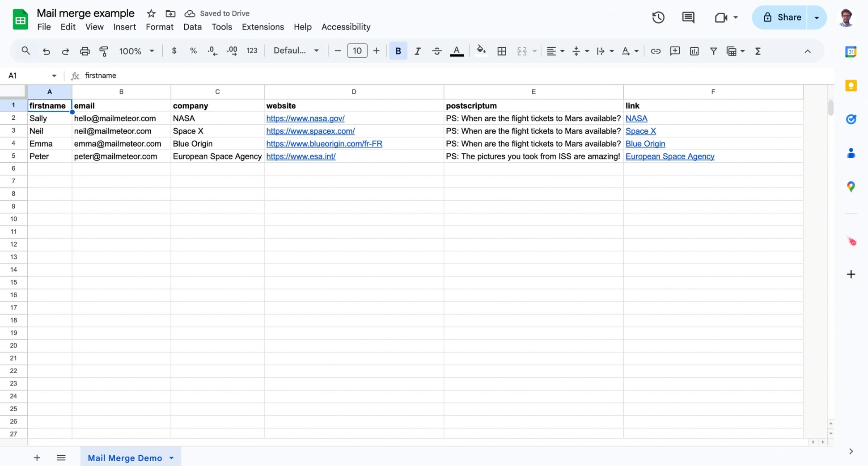Toggle bold formatting
This screenshot has width=868, height=466.
pyautogui.click(x=398, y=51)
